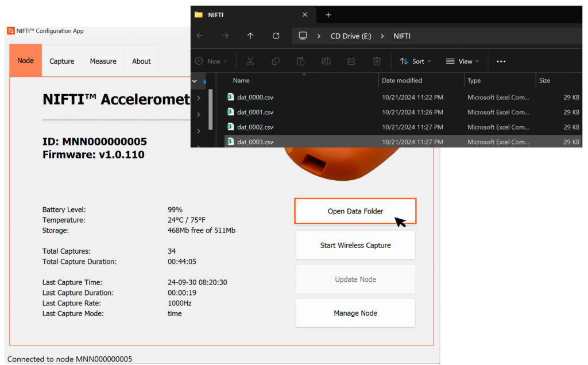
Task: Expand the chevron before NIFTI in address bar
Action: pyautogui.click(x=382, y=36)
